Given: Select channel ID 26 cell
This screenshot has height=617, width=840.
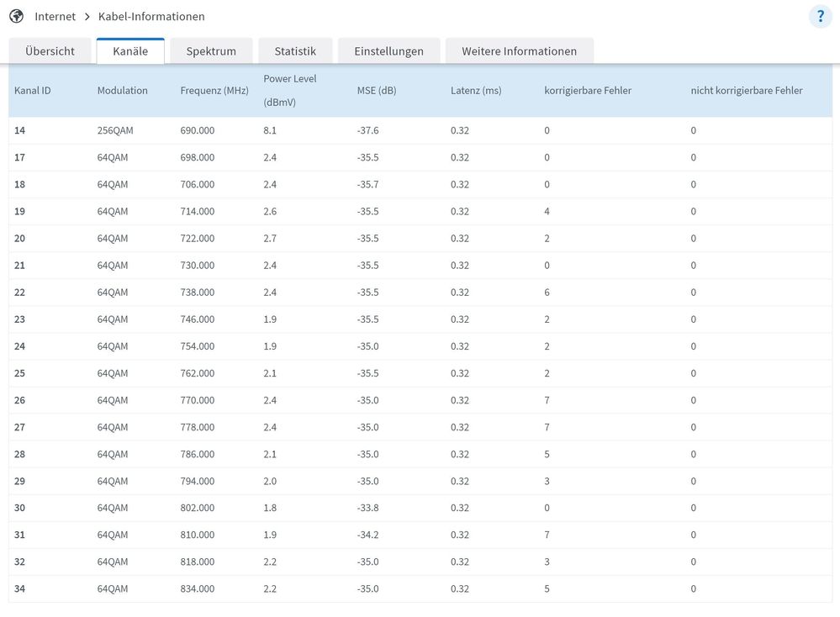Looking at the screenshot, I should [20, 400].
